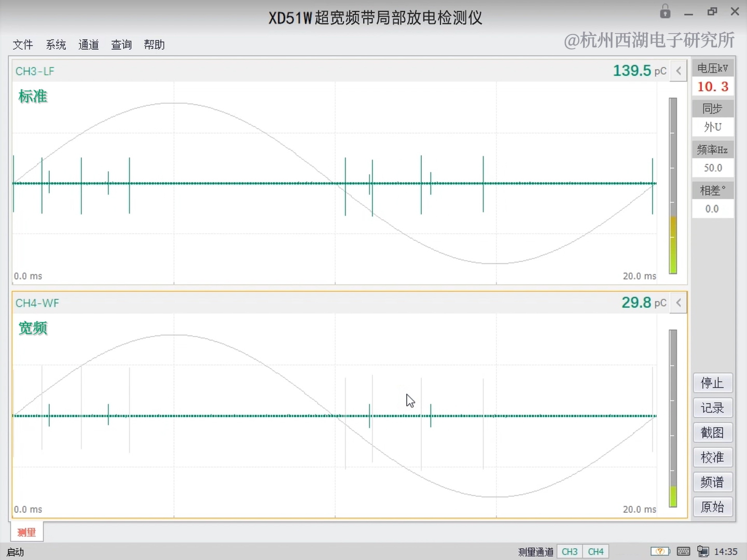Click the computer monitor status icon

click(x=703, y=551)
